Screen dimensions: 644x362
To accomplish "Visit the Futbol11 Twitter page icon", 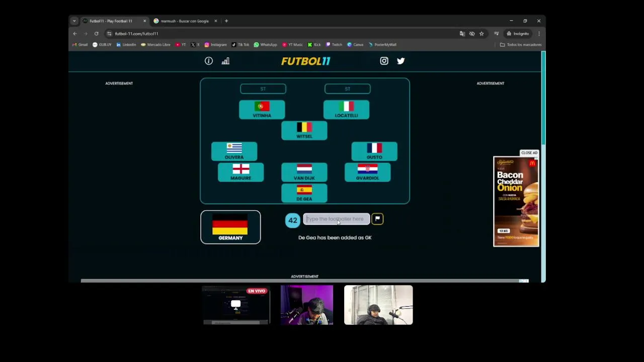I will tap(400, 61).
